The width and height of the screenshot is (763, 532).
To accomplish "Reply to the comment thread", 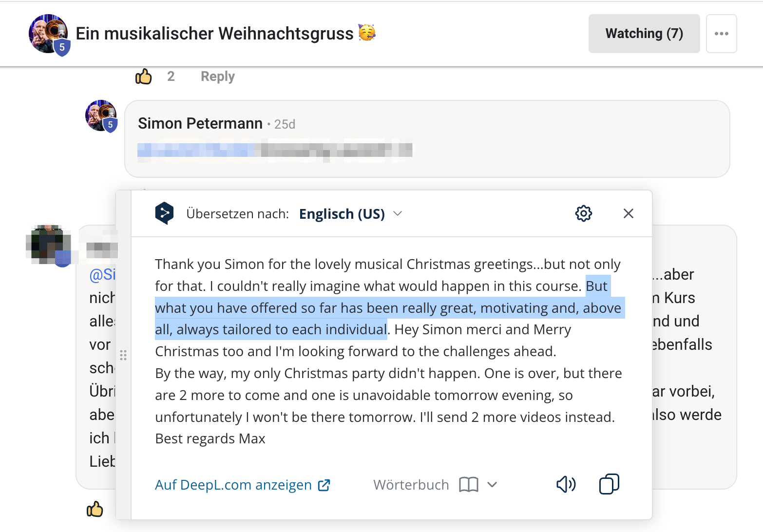I will [217, 76].
